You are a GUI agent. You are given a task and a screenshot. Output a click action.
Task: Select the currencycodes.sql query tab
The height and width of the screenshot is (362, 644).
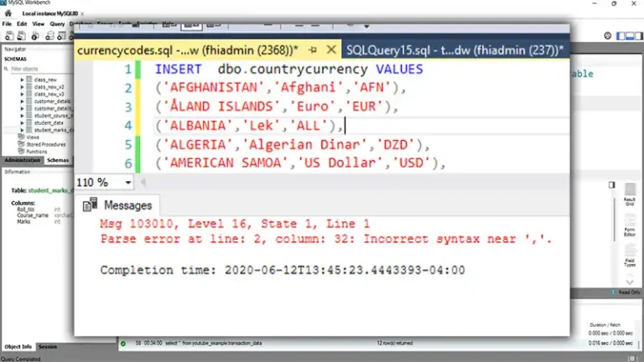188,50
